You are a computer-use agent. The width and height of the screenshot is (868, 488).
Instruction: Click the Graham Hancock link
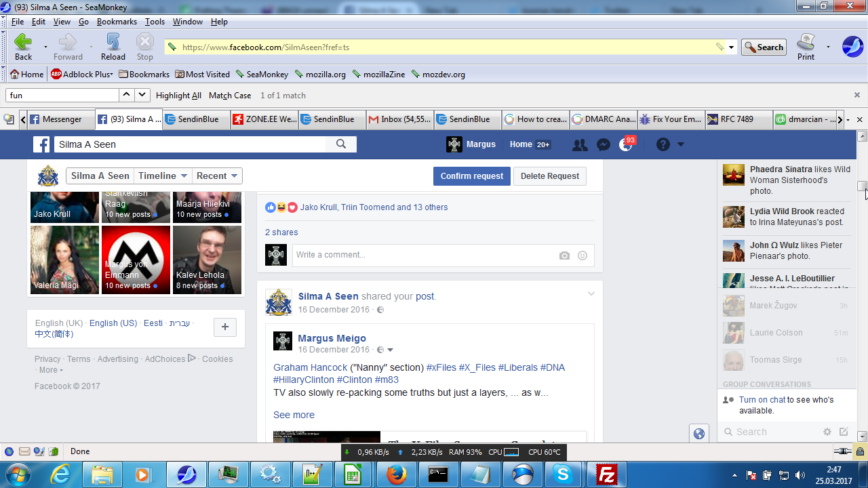(311, 367)
